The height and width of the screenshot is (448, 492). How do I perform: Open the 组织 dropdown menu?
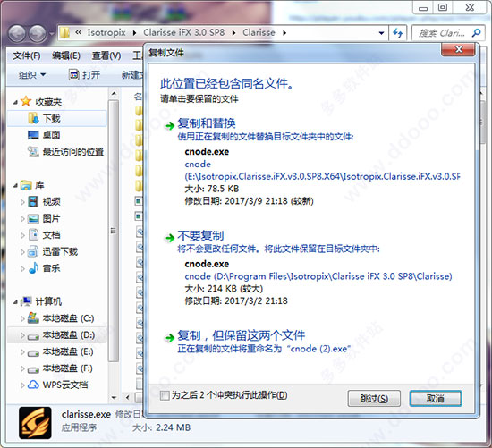coord(32,75)
